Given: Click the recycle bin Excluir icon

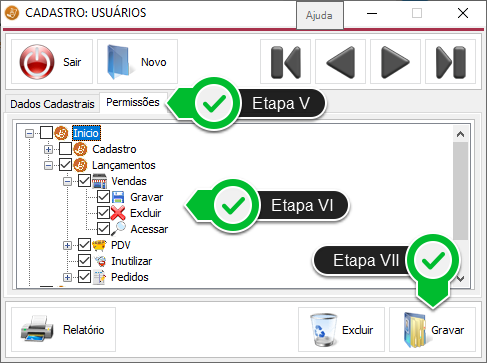Looking at the screenshot, I should [323, 329].
